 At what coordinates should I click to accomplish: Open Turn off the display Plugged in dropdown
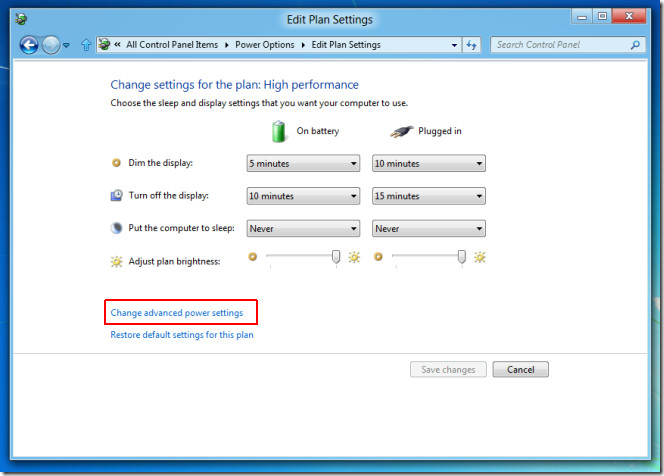click(x=429, y=196)
